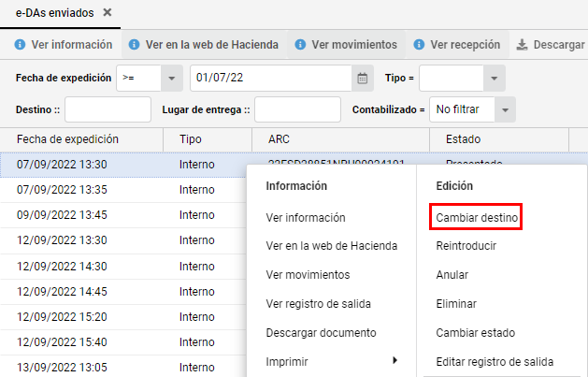Select row dated 13/09/2022 13:05
The height and width of the screenshot is (377, 588).
[123, 367]
